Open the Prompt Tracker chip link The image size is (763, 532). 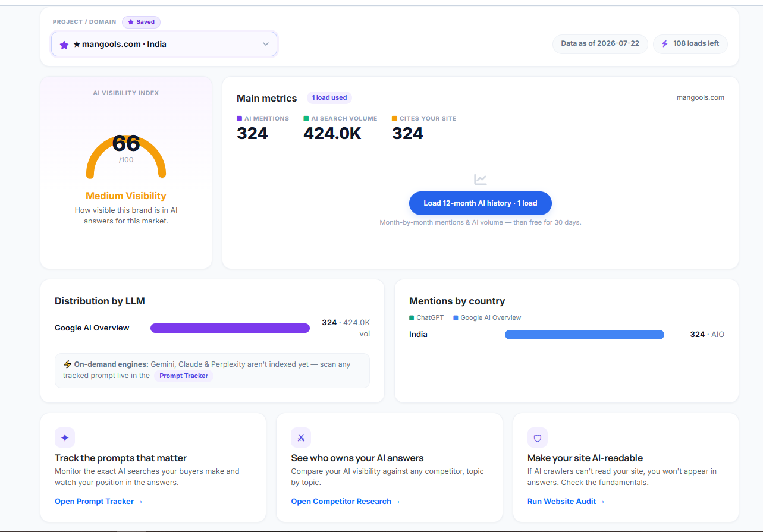point(184,376)
